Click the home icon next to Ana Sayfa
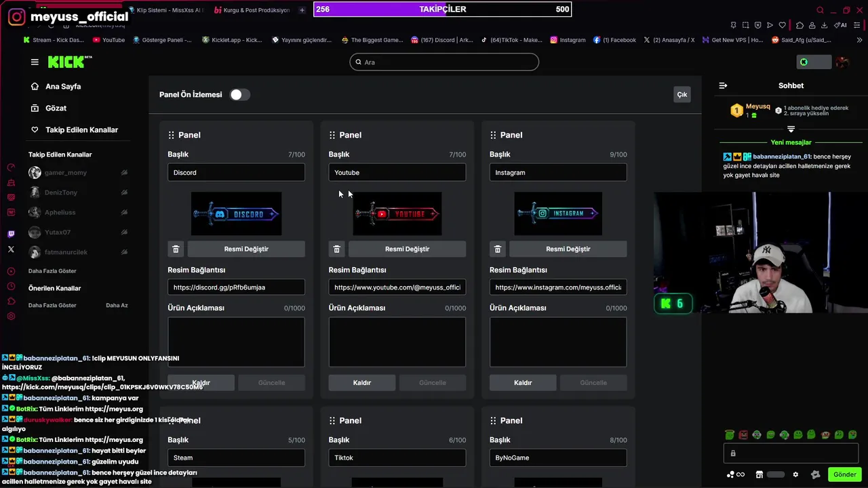 (35, 86)
